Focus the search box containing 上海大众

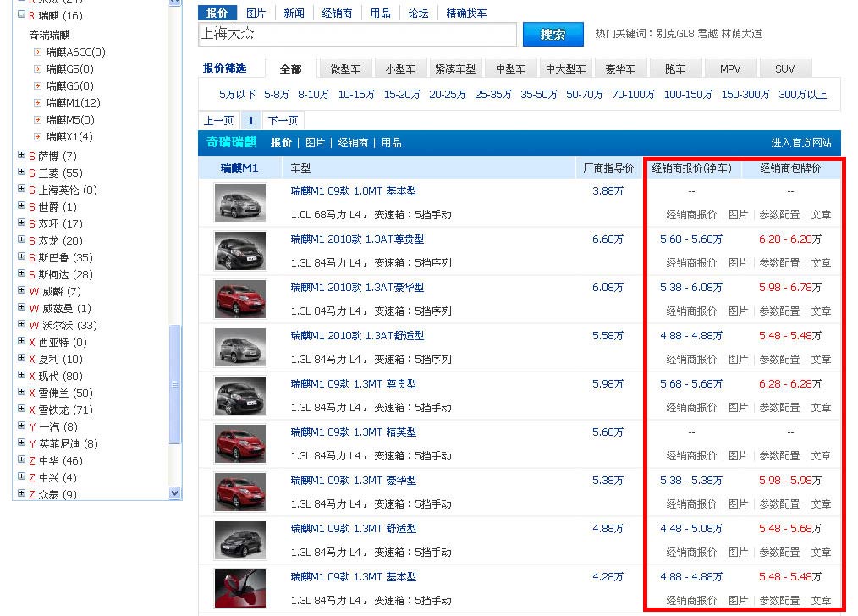(357, 34)
